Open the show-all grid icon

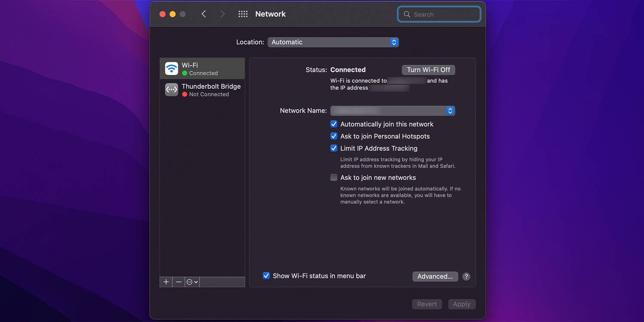point(243,14)
